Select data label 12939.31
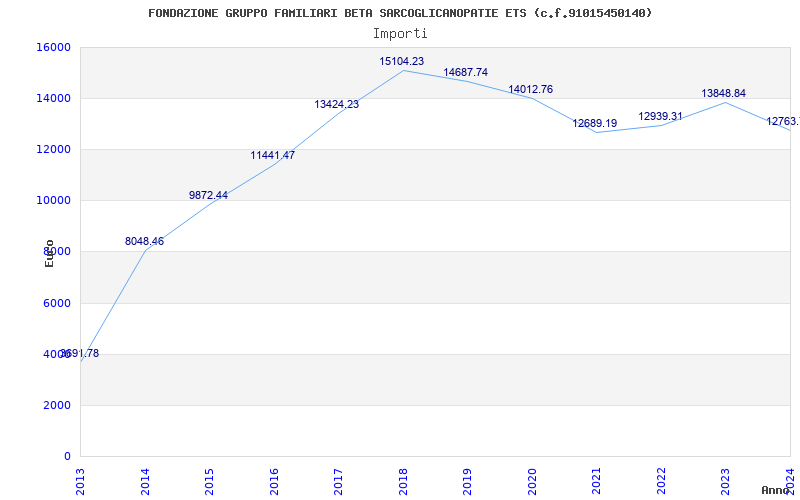 pyautogui.click(x=660, y=116)
